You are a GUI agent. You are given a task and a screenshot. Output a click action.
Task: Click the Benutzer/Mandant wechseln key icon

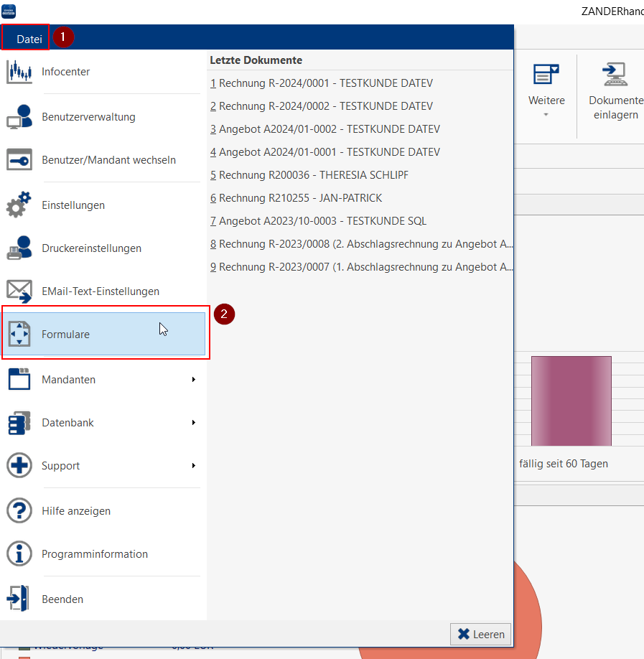click(x=19, y=160)
